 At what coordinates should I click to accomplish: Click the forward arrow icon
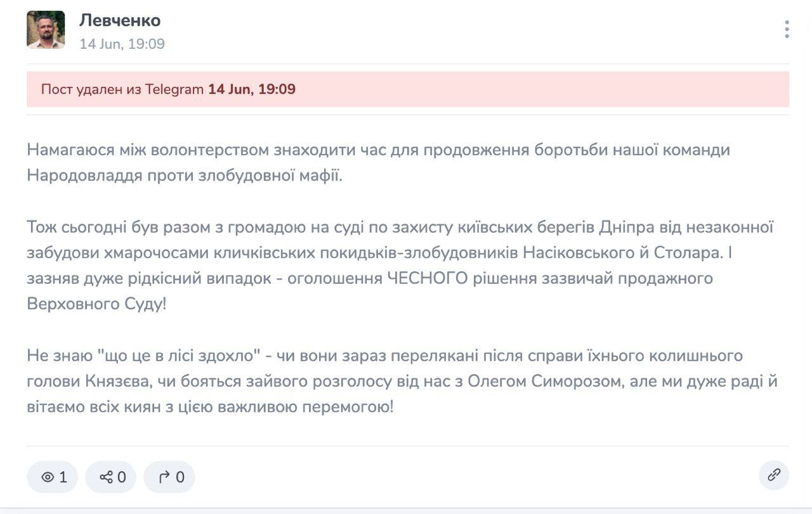click(x=164, y=477)
